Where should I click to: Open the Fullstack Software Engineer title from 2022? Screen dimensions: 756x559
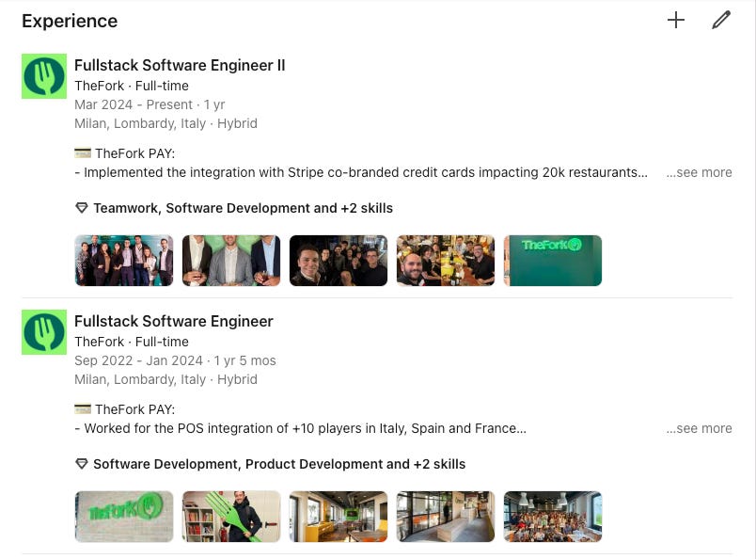(x=174, y=321)
